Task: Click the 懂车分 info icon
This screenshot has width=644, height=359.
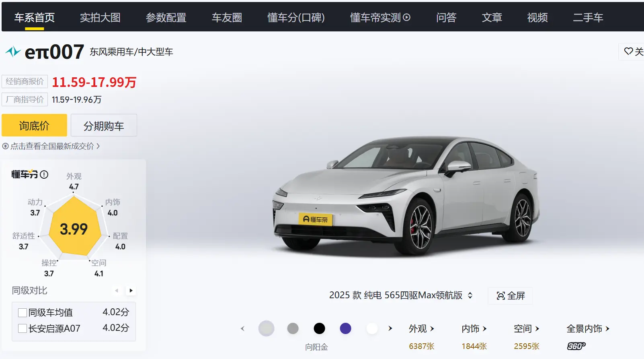Action: coord(44,174)
